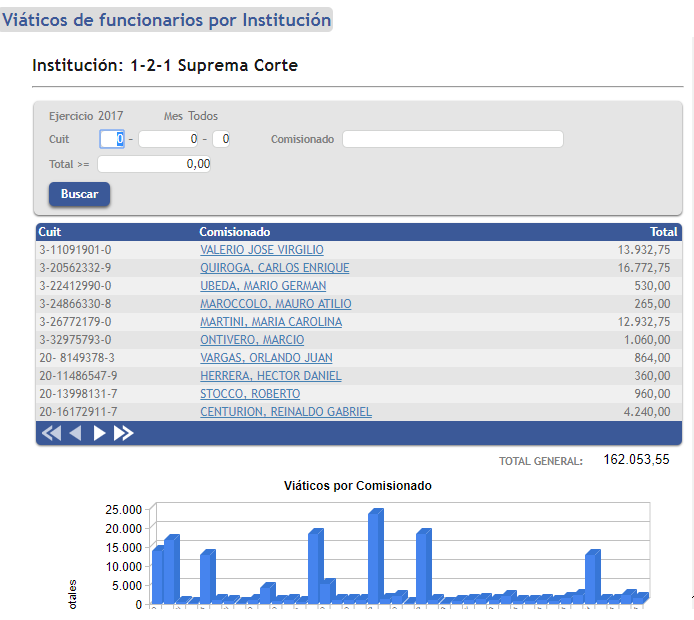Open MARTINI, MARIA CAROLINA link

coord(270,322)
